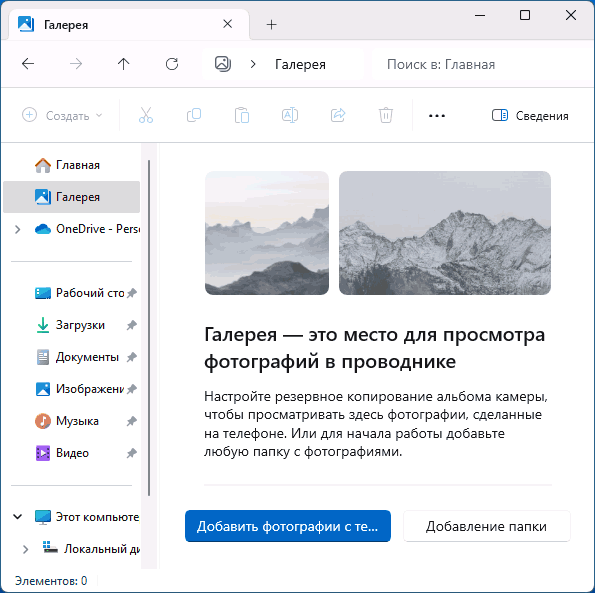Go up one folder level
Image resolution: width=595 pixels, height=593 pixels.
[124, 64]
